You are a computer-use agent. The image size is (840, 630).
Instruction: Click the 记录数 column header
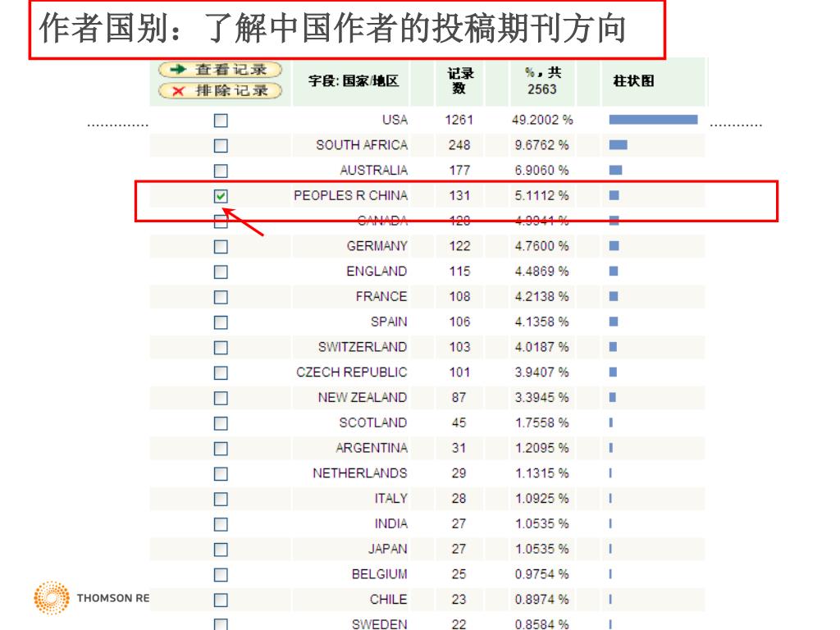[x=459, y=80]
